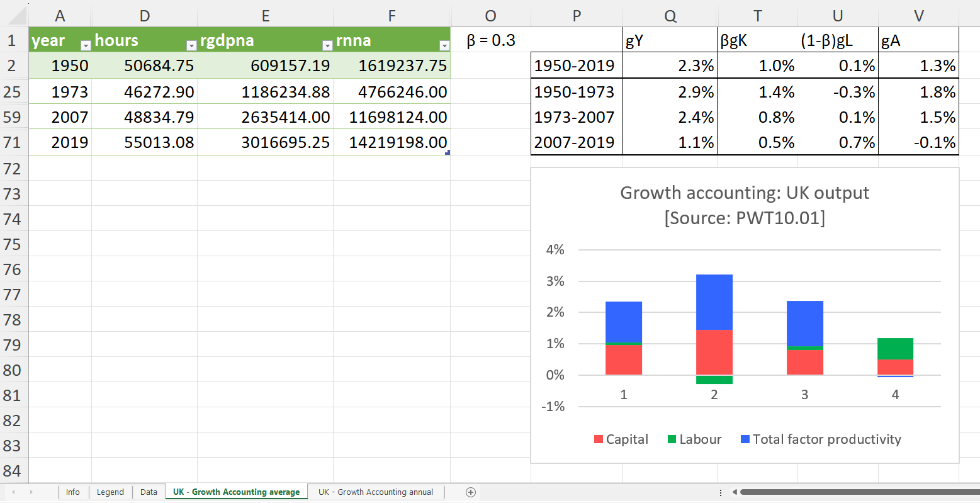This screenshot has width=980, height=503.
Task: Open the Legend sheet tab
Action: 110,492
